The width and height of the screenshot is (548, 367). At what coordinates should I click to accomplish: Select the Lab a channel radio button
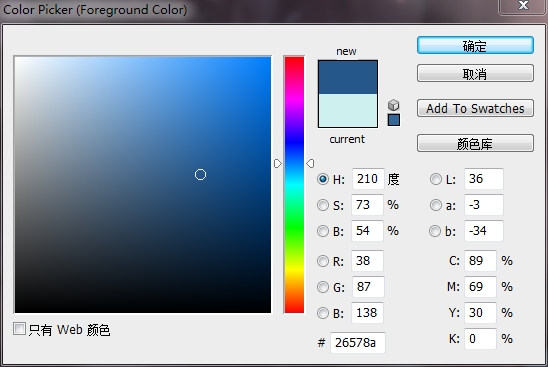[x=436, y=205]
